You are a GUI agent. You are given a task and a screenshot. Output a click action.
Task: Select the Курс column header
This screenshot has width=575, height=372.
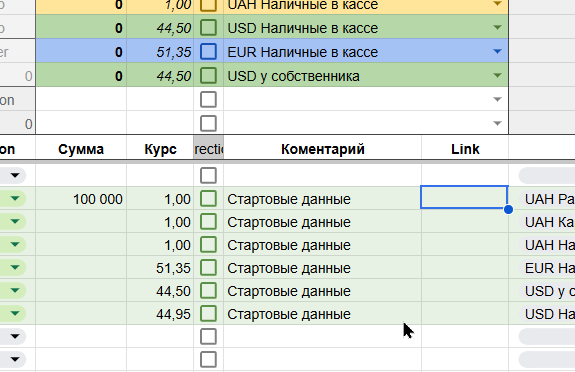(x=160, y=149)
